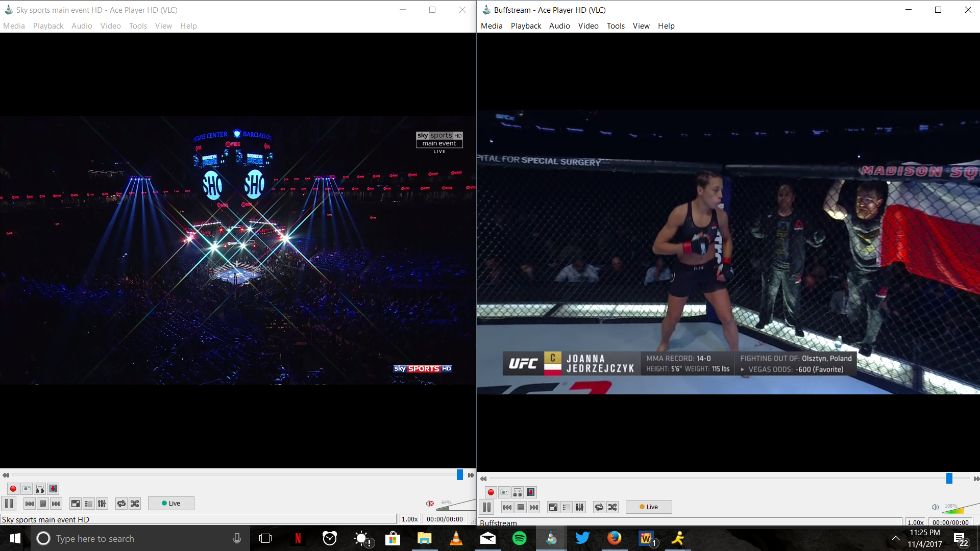Click the microphone icon in search box
The width and height of the screenshot is (980, 551).
pos(237,538)
